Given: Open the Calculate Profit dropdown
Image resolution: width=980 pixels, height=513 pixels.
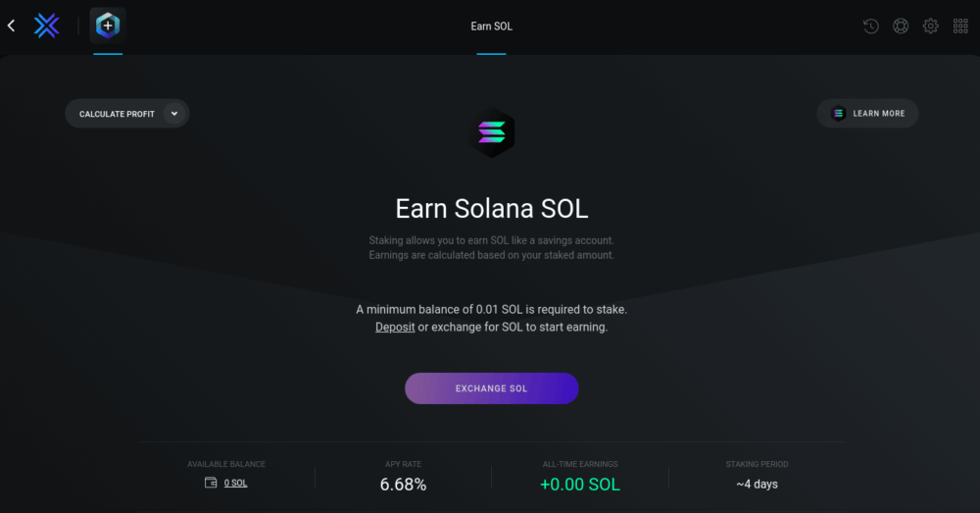Looking at the screenshot, I should tap(118, 114).
